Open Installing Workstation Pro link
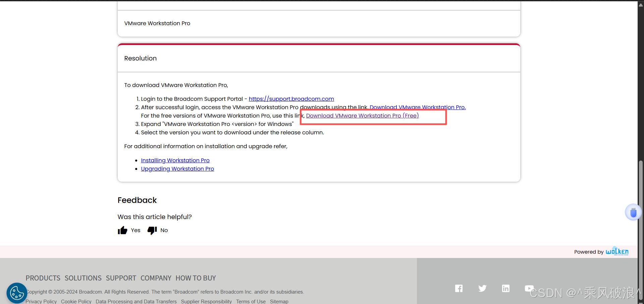Image resolution: width=644 pixels, height=304 pixels. 175,160
